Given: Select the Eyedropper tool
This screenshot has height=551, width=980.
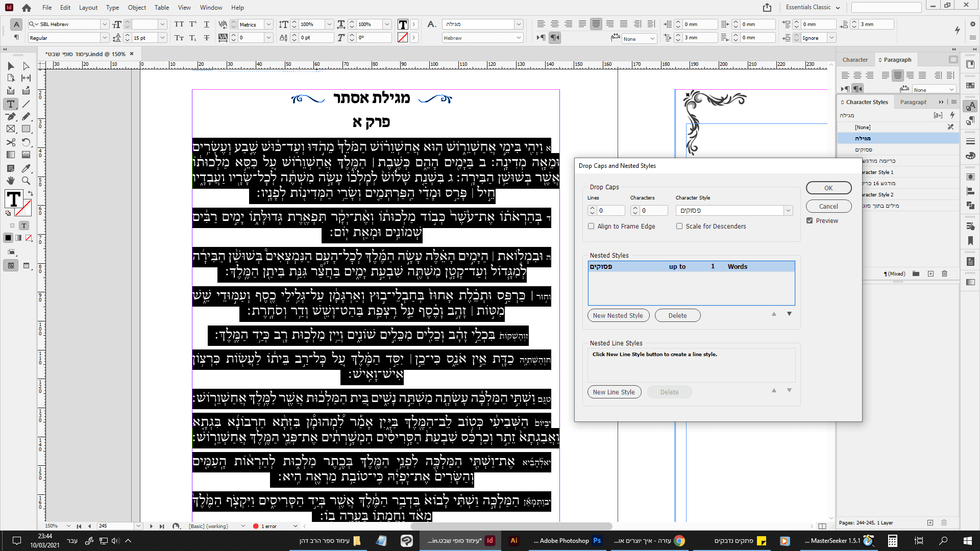Looking at the screenshot, I should coord(26,168).
